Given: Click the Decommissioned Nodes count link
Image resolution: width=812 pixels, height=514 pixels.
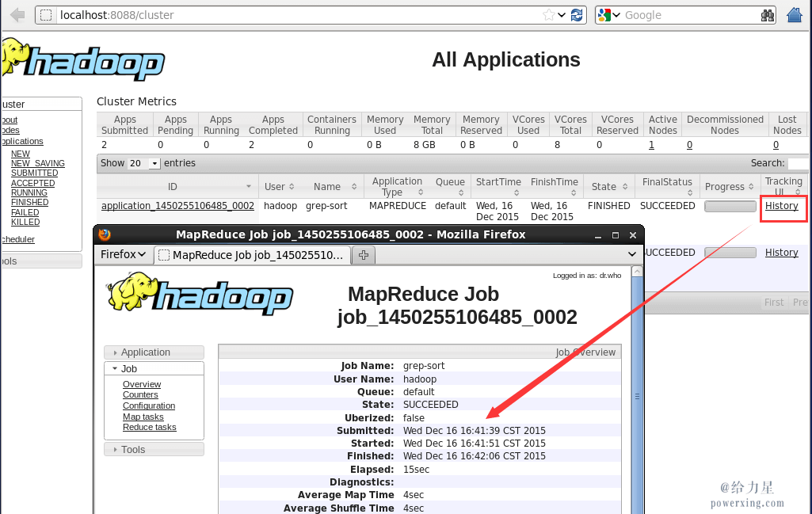Looking at the screenshot, I should [x=689, y=145].
